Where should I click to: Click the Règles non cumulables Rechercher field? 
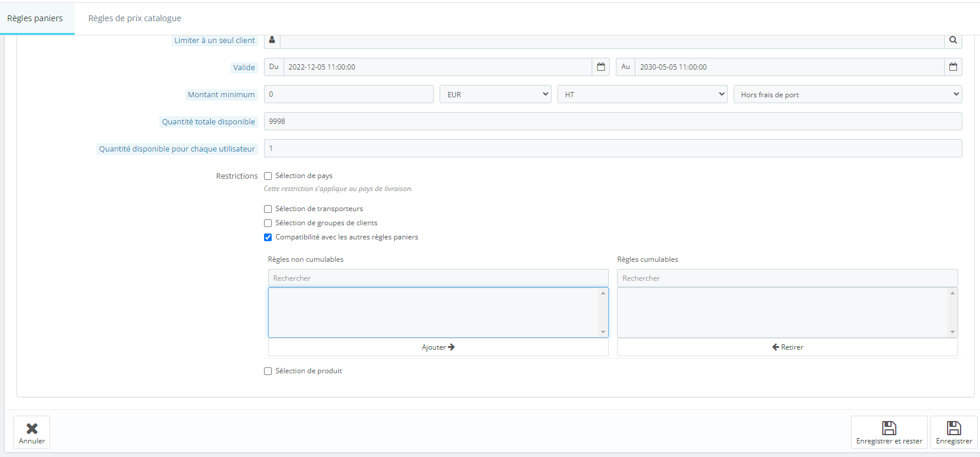[438, 278]
